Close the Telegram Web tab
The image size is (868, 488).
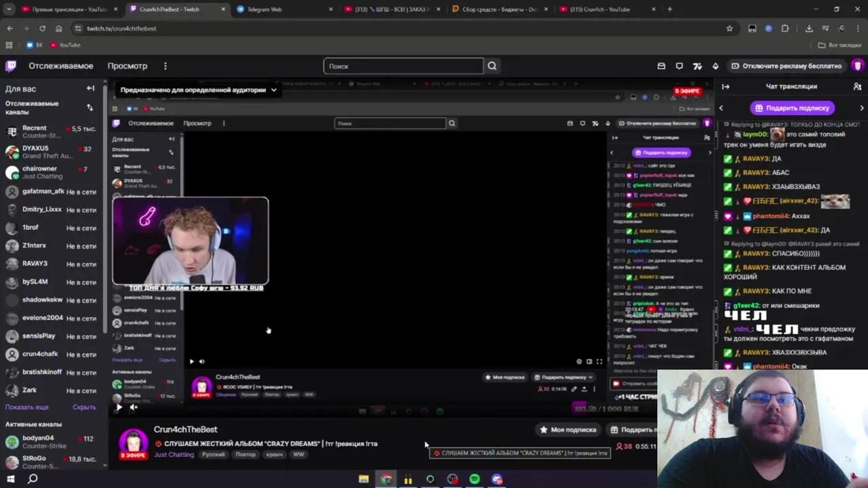coord(331,9)
